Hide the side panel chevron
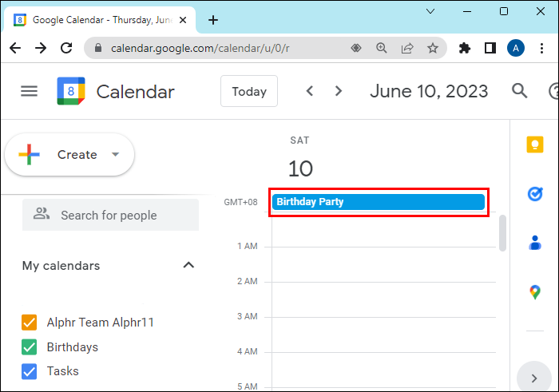This screenshot has height=392, width=559. (x=533, y=378)
